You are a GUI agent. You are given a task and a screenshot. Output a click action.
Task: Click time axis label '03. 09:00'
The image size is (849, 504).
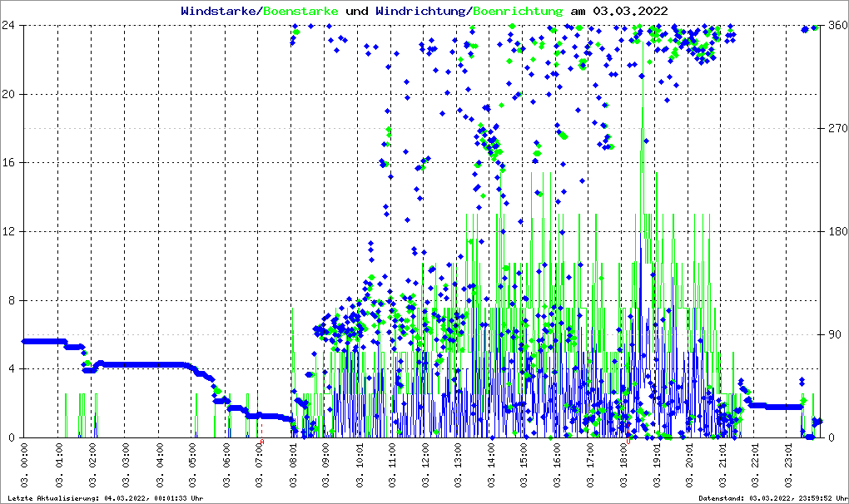pyautogui.click(x=325, y=466)
